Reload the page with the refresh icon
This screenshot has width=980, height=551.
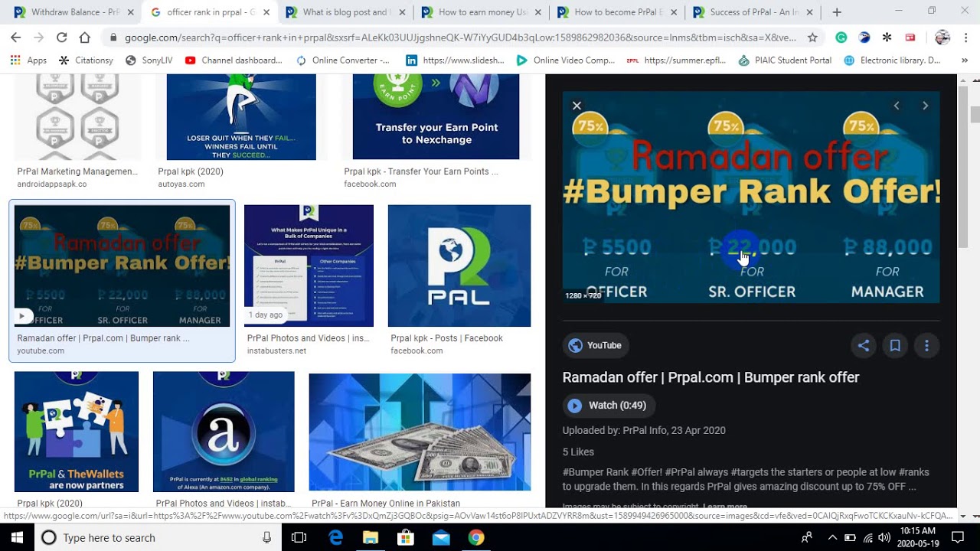[x=61, y=37]
